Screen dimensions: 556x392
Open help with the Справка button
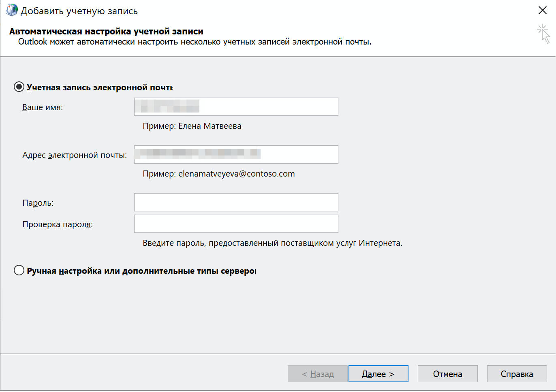[x=517, y=374]
